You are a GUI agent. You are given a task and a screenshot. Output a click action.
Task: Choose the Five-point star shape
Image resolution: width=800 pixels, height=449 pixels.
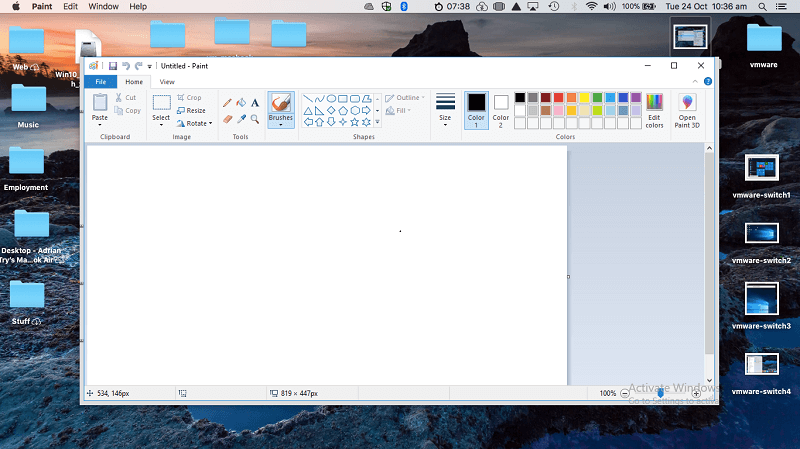pyautogui.click(x=355, y=122)
